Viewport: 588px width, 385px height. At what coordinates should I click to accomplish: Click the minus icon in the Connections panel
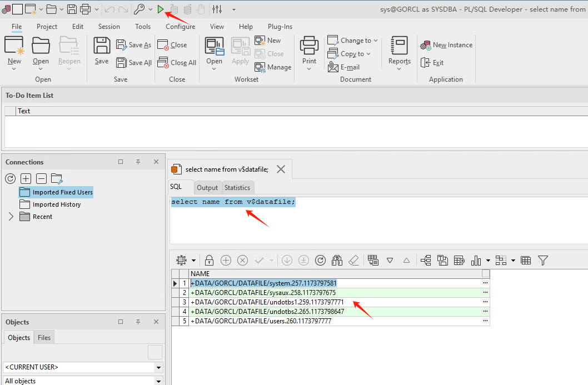[x=41, y=178]
